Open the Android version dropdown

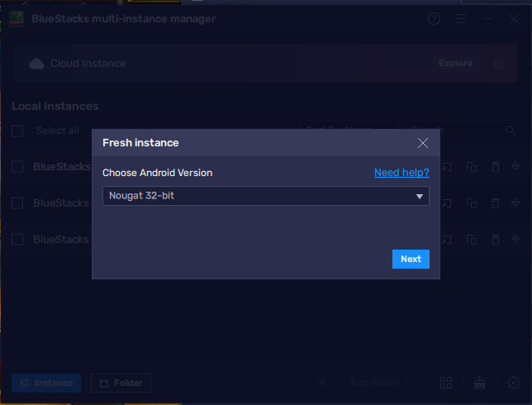(x=265, y=196)
